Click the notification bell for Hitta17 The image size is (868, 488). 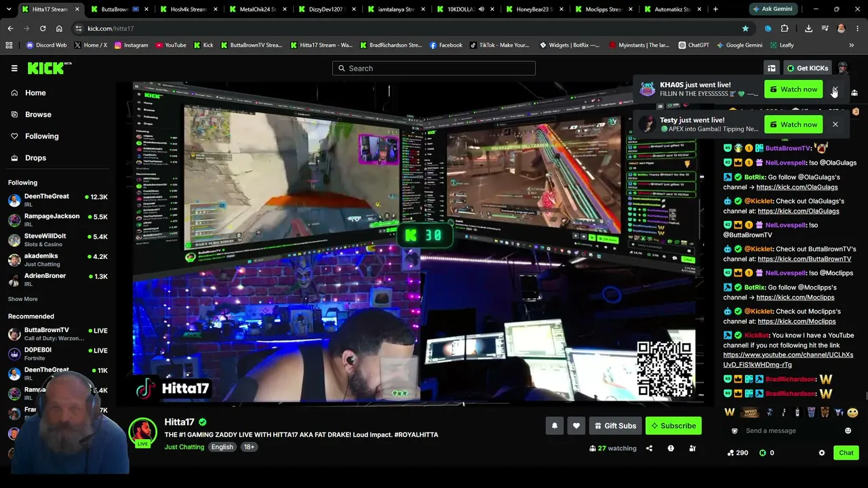tap(555, 426)
